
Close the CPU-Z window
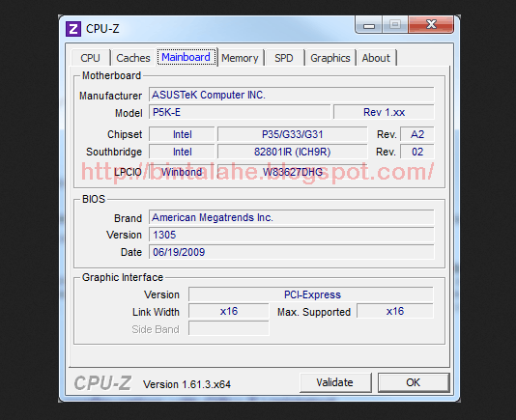(431, 24)
